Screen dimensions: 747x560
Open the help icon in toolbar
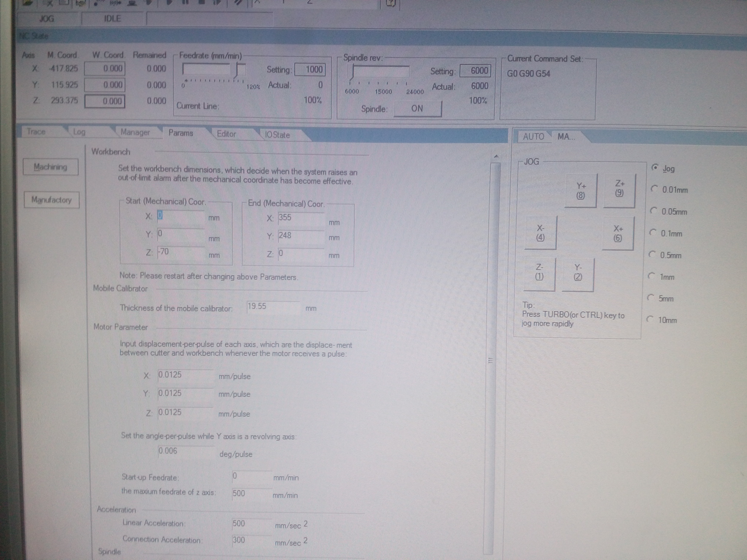(390, 3)
